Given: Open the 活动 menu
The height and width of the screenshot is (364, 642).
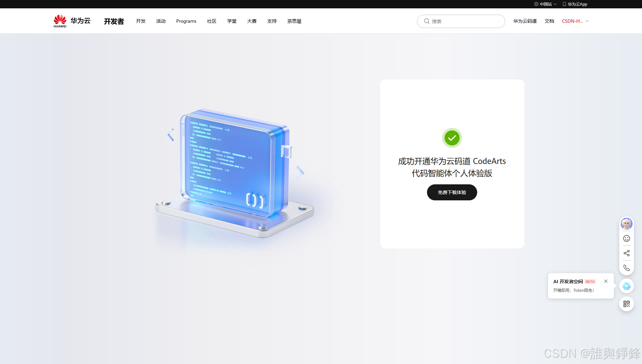Looking at the screenshot, I should coord(161,21).
